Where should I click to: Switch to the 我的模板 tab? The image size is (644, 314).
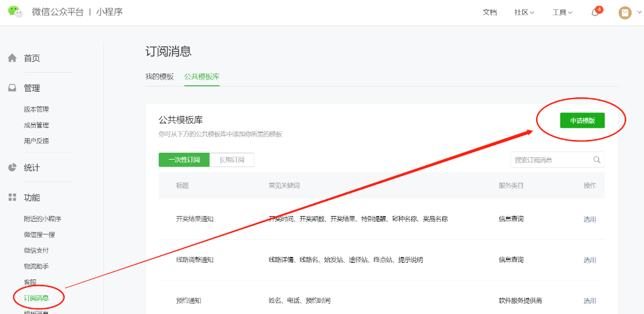click(159, 77)
